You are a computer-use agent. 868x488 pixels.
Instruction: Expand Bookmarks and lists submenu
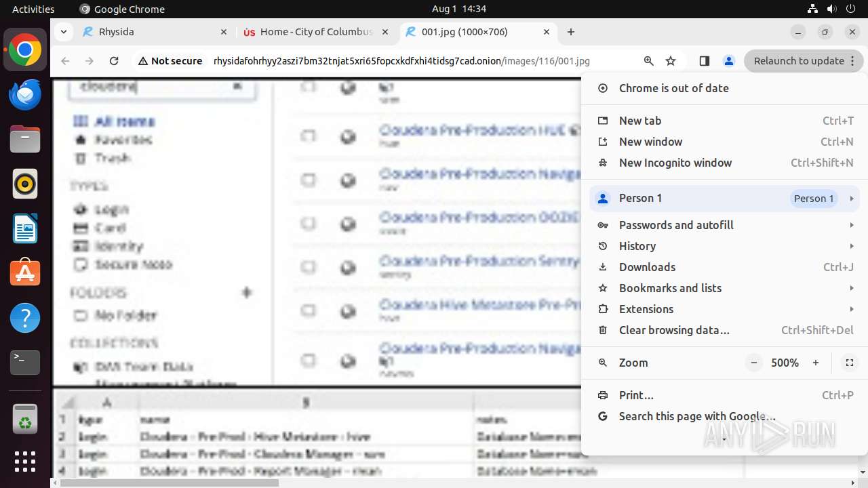[x=724, y=288]
